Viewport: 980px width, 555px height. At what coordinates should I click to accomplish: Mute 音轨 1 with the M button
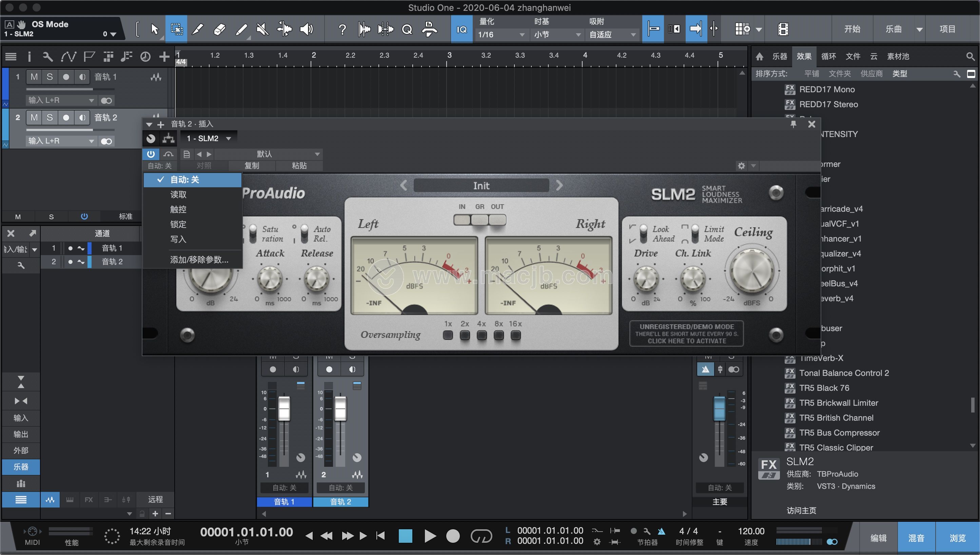tap(34, 77)
